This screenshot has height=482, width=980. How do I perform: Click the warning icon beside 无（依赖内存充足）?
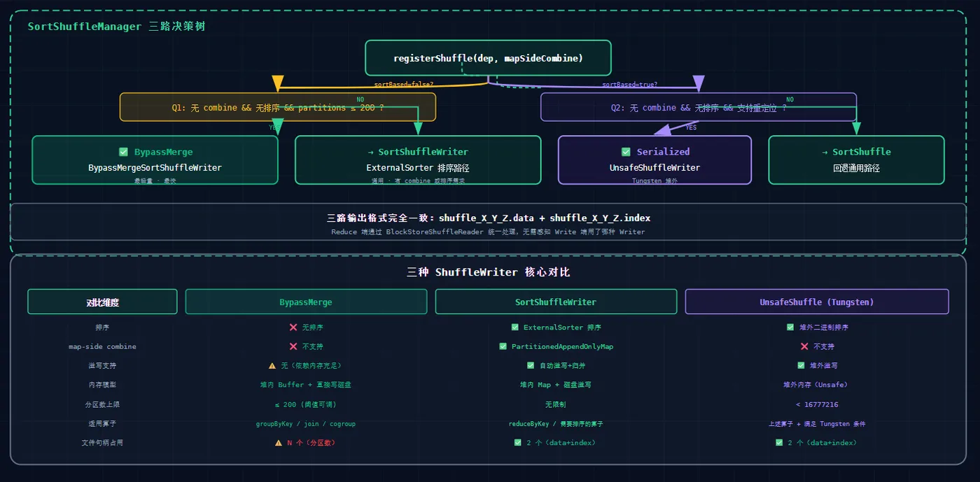272,365
